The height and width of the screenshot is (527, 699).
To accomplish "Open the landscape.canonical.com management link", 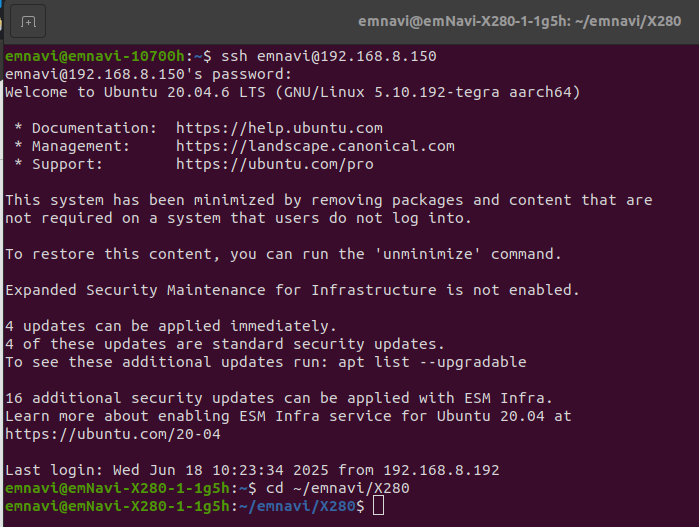I will pos(315,146).
